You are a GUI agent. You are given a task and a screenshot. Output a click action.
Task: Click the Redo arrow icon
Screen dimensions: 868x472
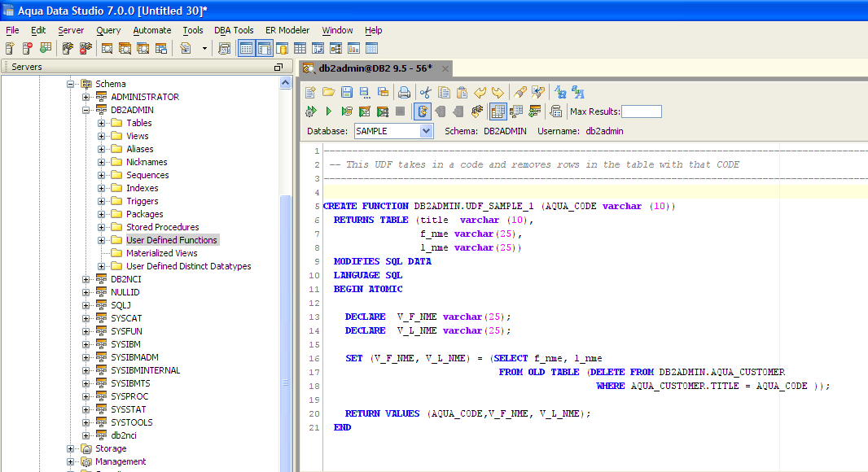[497, 92]
